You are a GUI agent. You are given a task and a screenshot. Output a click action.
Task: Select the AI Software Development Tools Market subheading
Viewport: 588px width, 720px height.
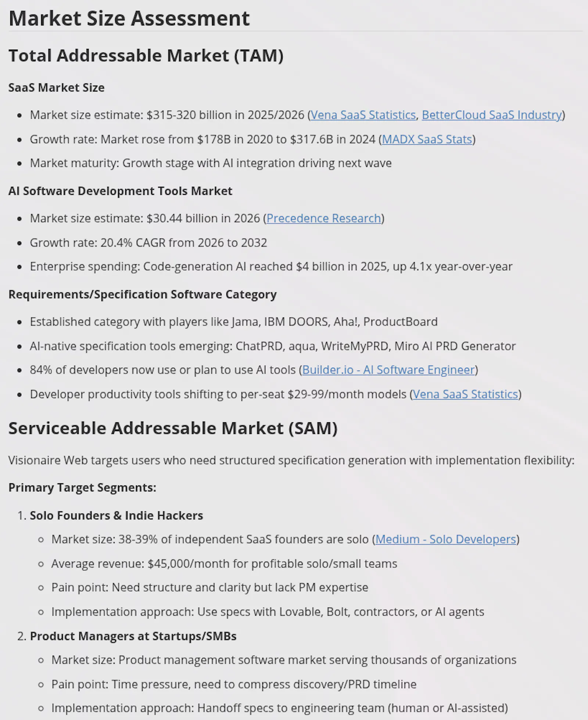click(120, 191)
